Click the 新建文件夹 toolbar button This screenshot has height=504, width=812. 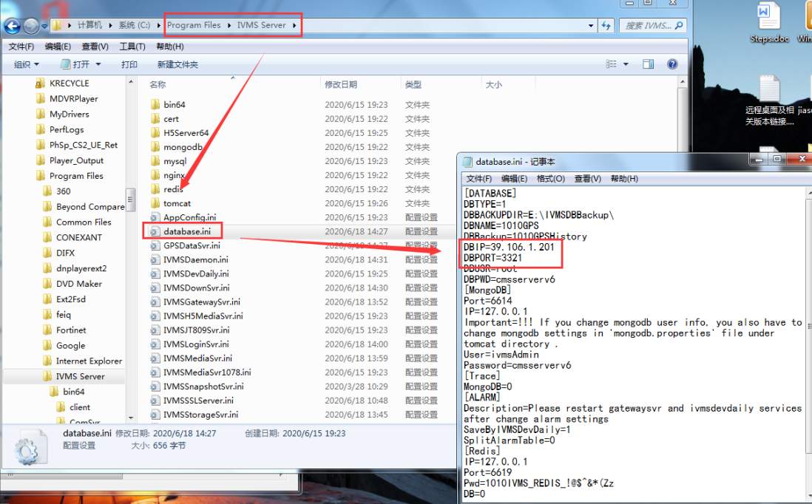point(177,65)
